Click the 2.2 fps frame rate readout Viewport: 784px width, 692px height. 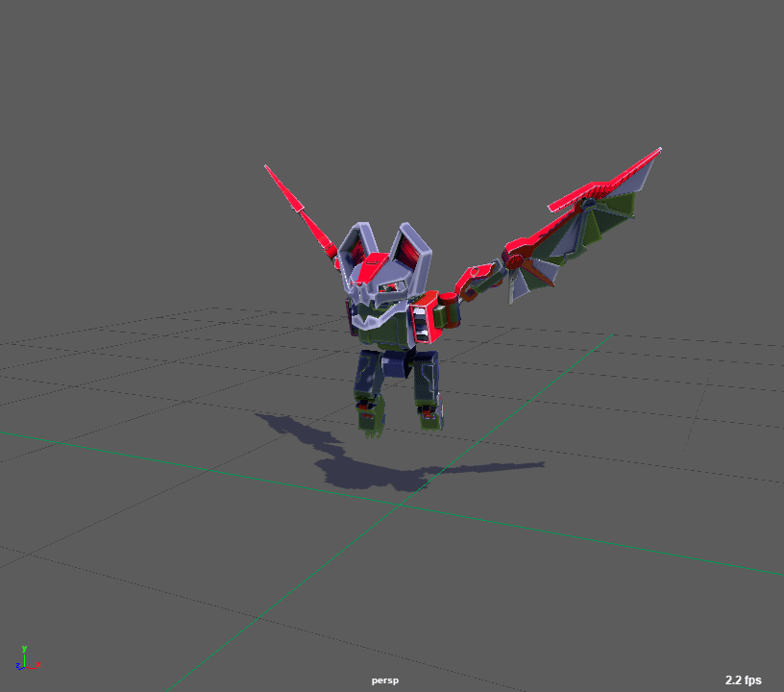pyautogui.click(x=743, y=680)
